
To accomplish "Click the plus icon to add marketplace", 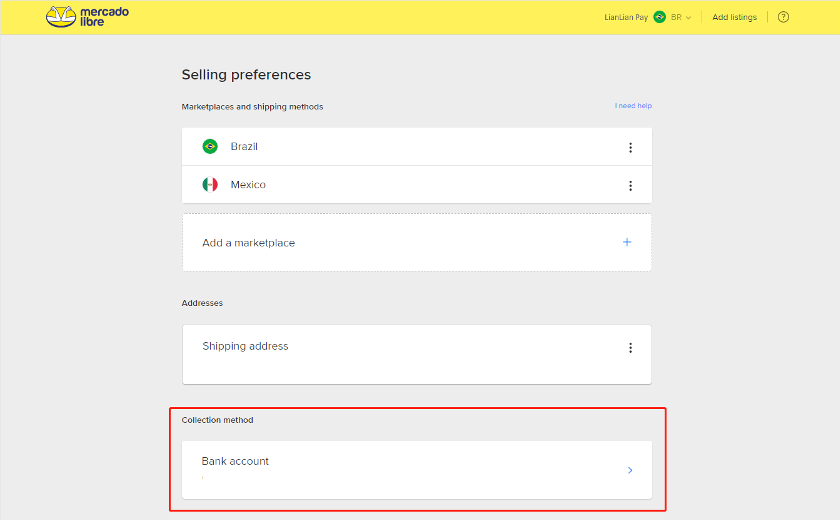I will tap(627, 242).
